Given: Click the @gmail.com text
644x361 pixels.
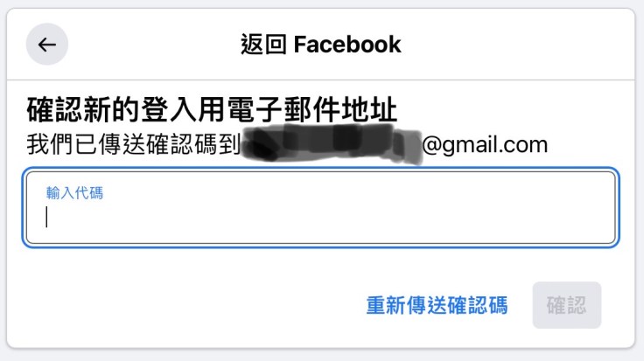Looking at the screenshot, I should click(485, 145).
